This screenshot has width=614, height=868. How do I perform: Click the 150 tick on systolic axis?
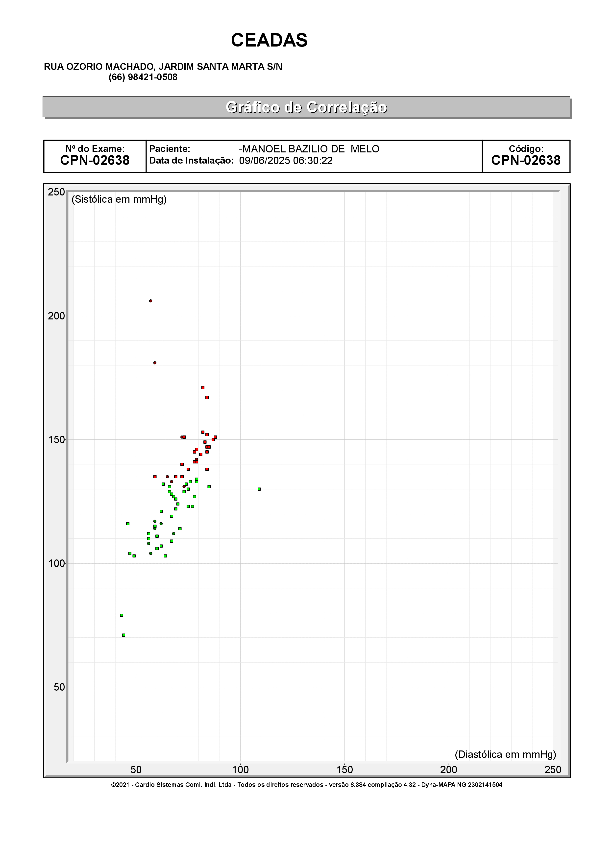coord(56,440)
